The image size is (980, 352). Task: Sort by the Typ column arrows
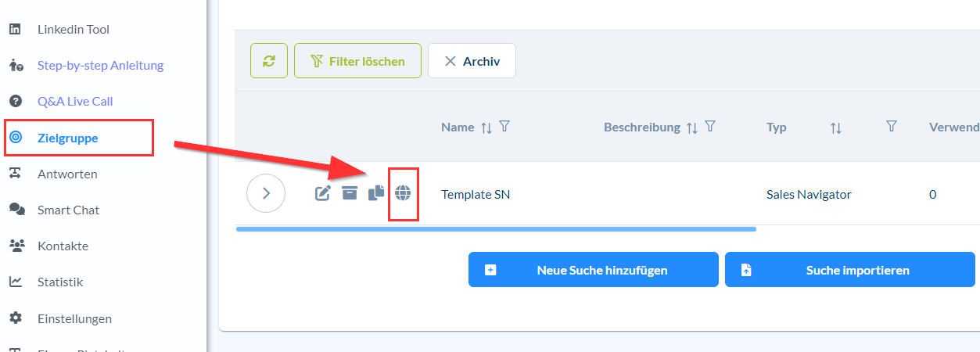click(836, 128)
